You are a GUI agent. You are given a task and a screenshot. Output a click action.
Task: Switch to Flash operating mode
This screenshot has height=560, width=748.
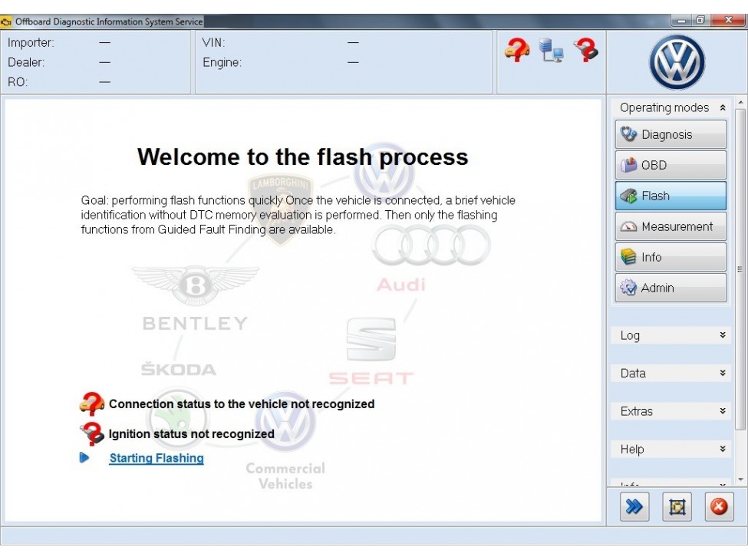pyautogui.click(x=670, y=196)
